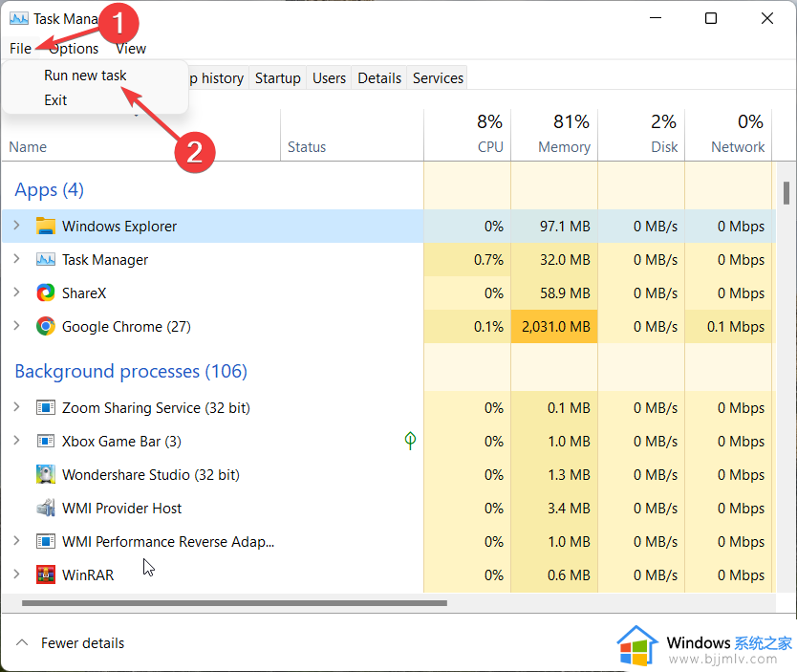Click the ShareX app icon
The height and width of the screenshot is (672, 797).
46,293
